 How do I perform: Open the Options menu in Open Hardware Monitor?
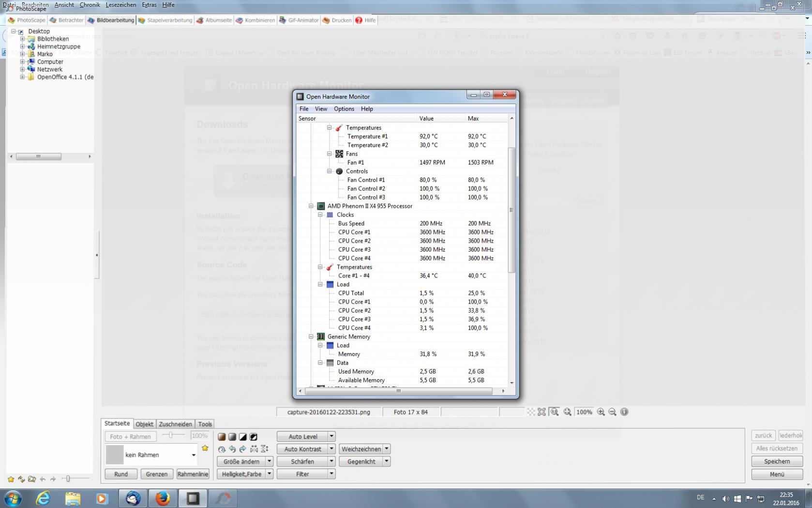[x=344, y=109]
